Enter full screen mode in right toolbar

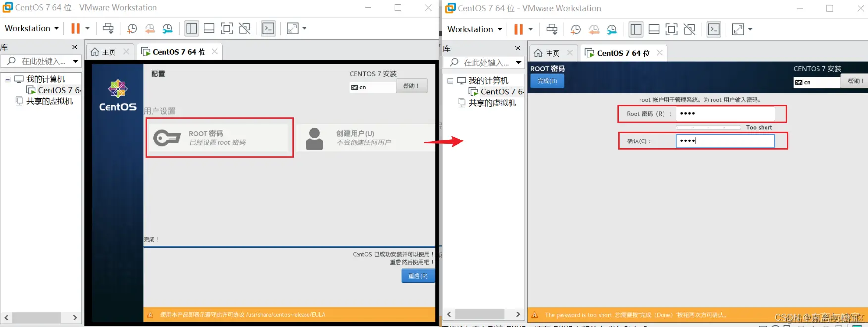click(x=671, y=29)
